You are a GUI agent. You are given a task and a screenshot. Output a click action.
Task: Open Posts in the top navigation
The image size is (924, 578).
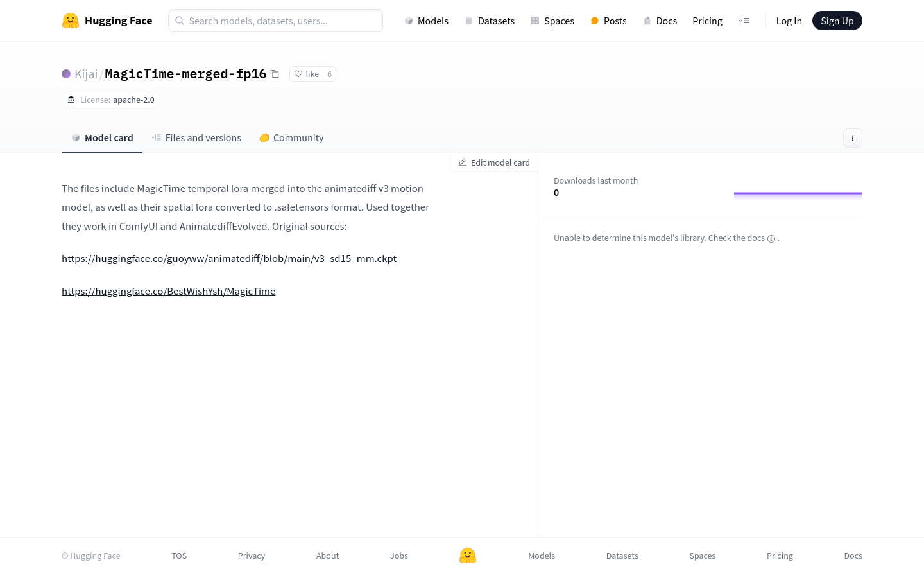click(x=608, y=21)
